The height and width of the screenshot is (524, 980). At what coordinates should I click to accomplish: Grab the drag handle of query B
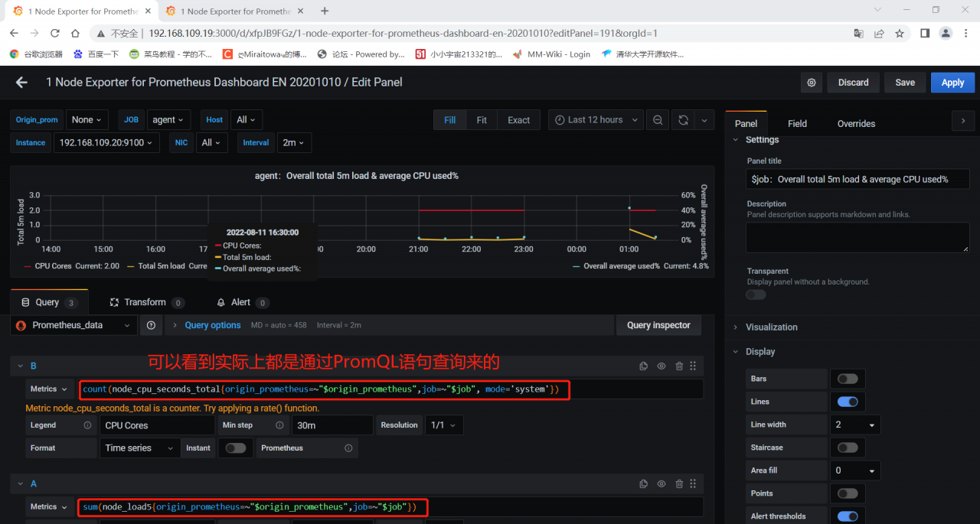693,366
